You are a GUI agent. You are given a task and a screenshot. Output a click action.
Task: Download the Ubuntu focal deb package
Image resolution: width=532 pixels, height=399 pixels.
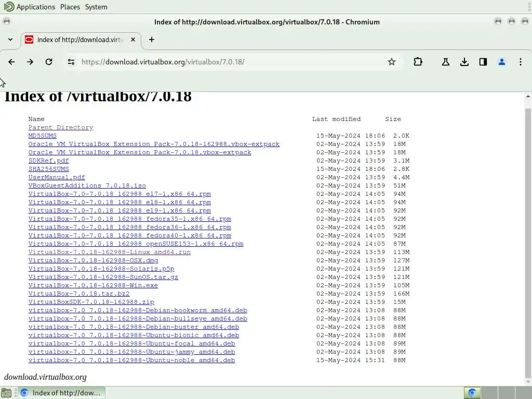coord(131,344)
